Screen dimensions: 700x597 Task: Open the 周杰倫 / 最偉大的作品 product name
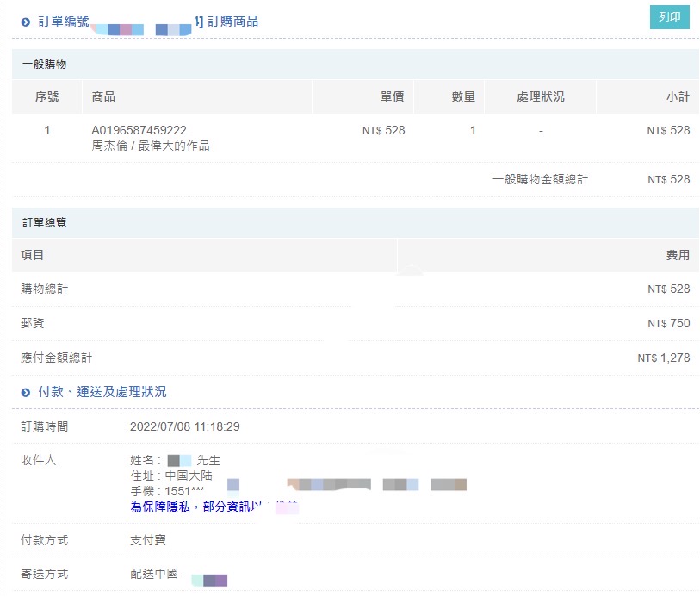150,146
